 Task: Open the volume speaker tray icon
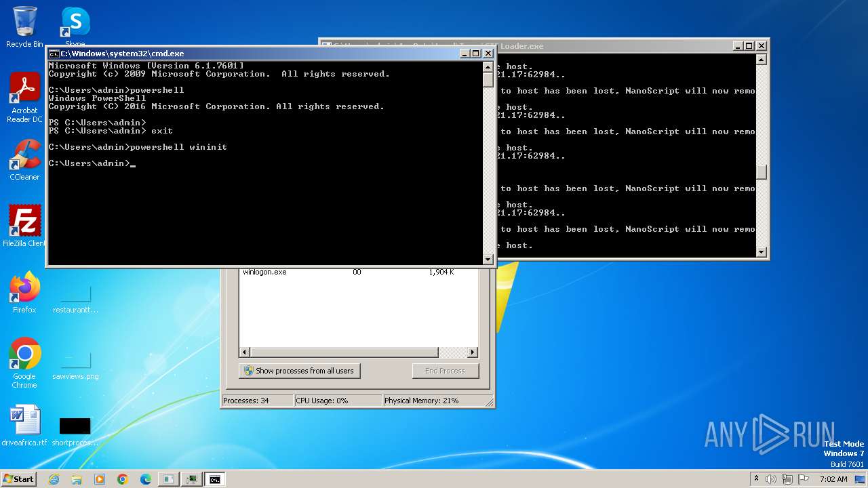771,479
